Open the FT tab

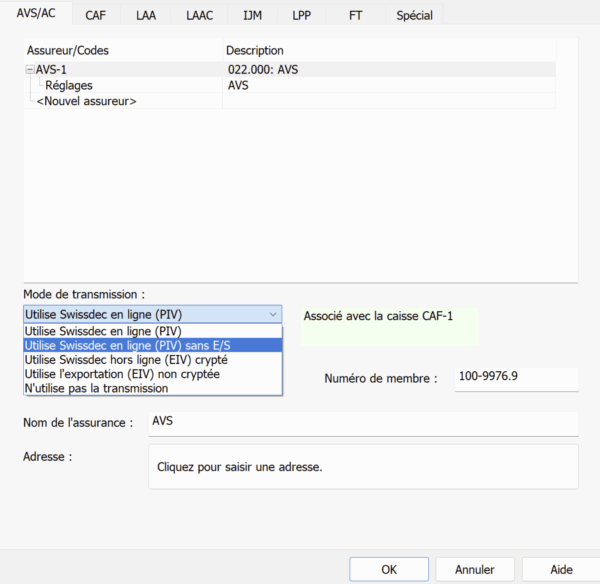(355, 15)
